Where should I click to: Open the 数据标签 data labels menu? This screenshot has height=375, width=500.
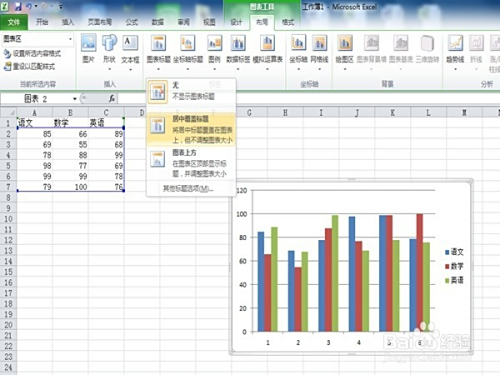coord(238,52)
